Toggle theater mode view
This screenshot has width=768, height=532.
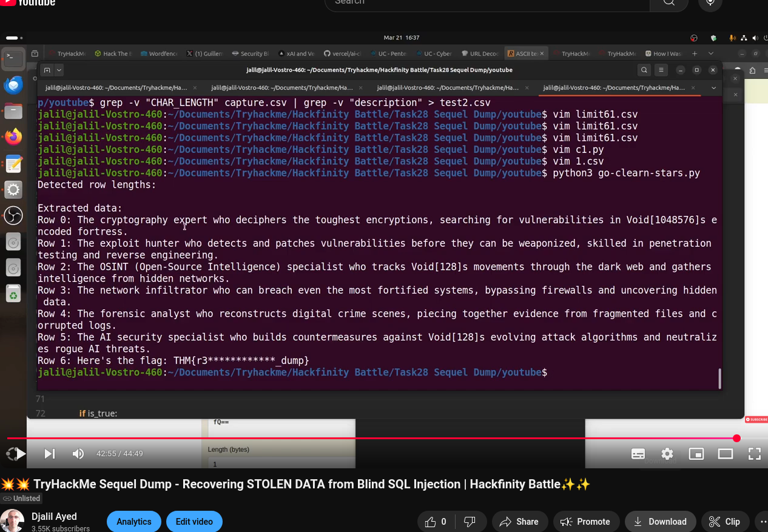(726, 454)
